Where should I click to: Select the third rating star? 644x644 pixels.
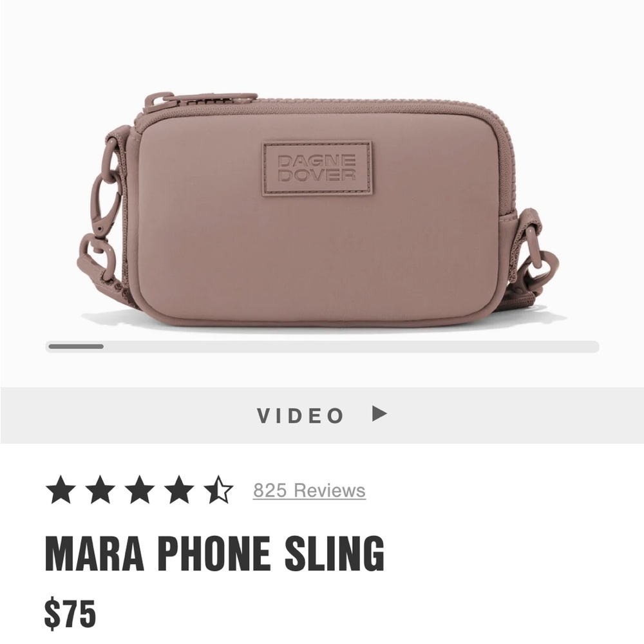[x=140, y=489]
